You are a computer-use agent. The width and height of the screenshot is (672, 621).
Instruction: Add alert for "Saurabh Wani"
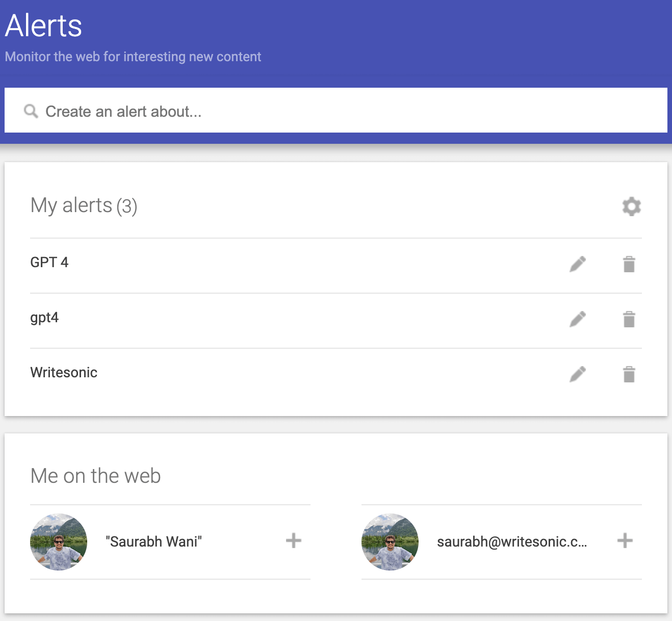click(x=294, y=540)
